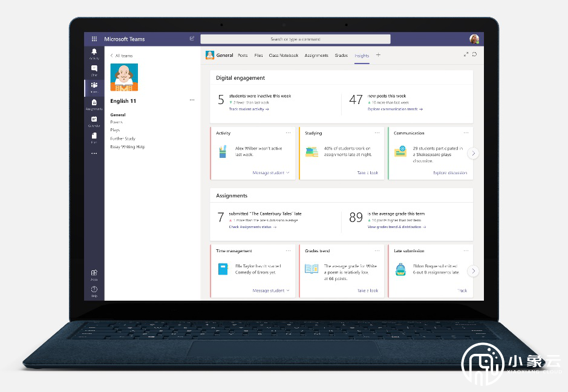568x392 pixels.
Task: Open Late submission card more options
Action: [466, 250]
